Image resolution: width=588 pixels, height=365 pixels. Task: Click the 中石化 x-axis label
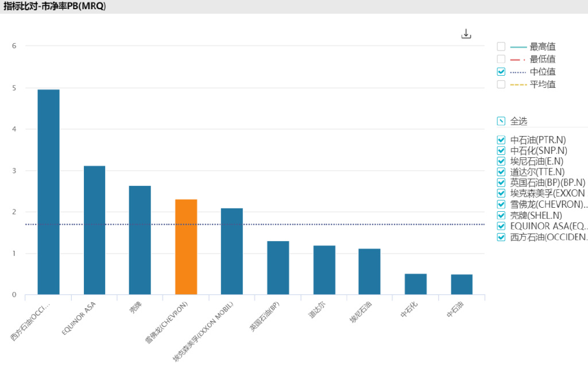coord(409,309)
